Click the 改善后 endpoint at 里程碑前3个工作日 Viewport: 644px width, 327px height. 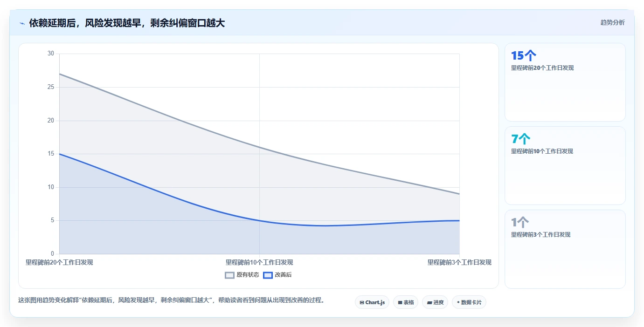click(x=459, y=220)
